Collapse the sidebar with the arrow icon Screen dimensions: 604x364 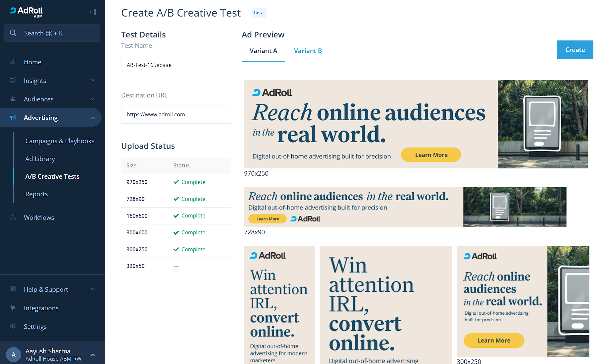(93, 12)
